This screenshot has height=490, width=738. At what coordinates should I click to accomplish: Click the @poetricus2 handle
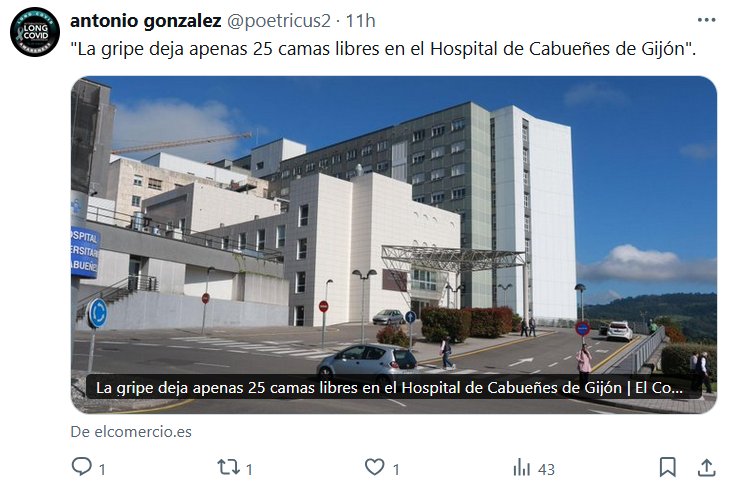tap(279, 21)
